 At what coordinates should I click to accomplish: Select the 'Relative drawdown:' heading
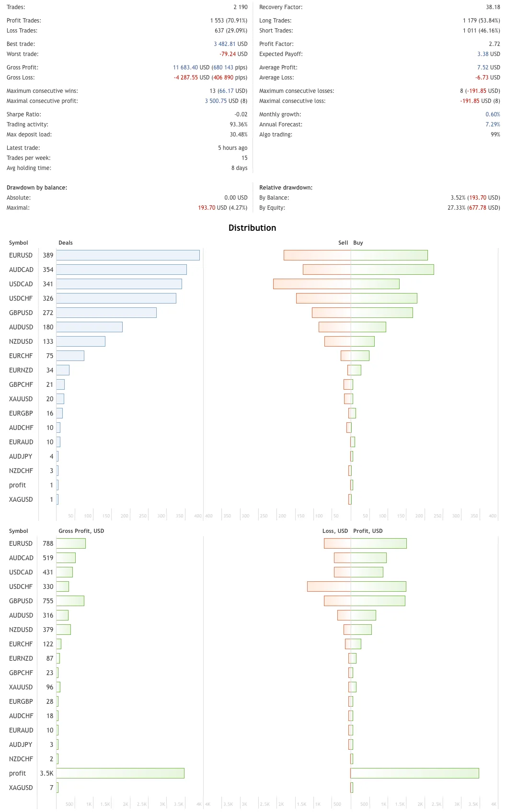(286, 188)
